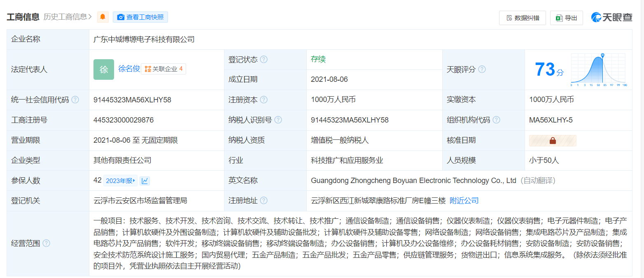Click the 存续 status text

[x=318, y=59]
